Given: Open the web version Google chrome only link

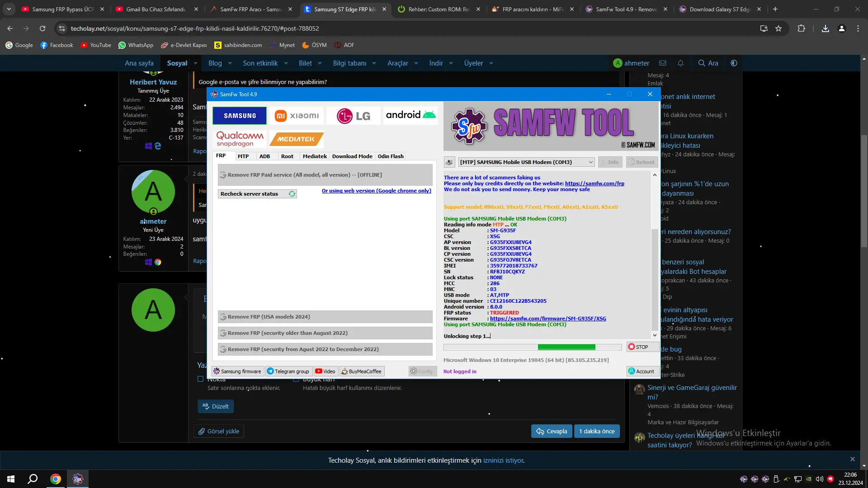Looking at the screenshot, I should 376,191.
